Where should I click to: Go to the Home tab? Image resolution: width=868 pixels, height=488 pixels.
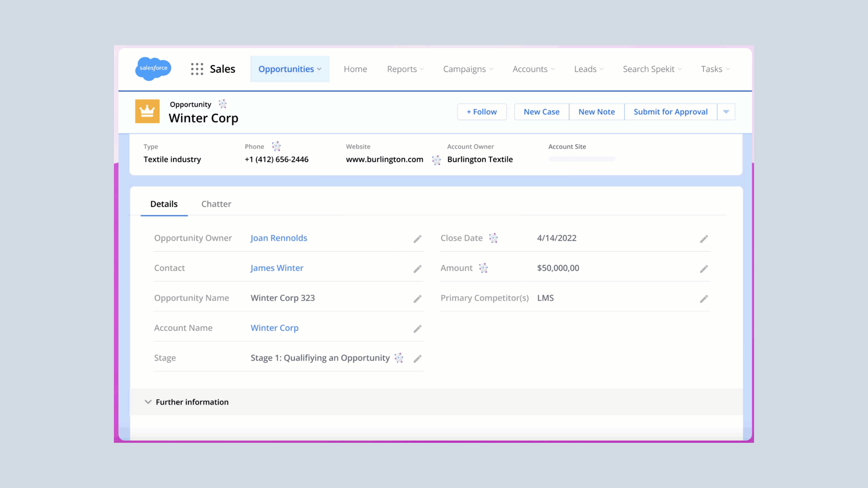point(355,69)
